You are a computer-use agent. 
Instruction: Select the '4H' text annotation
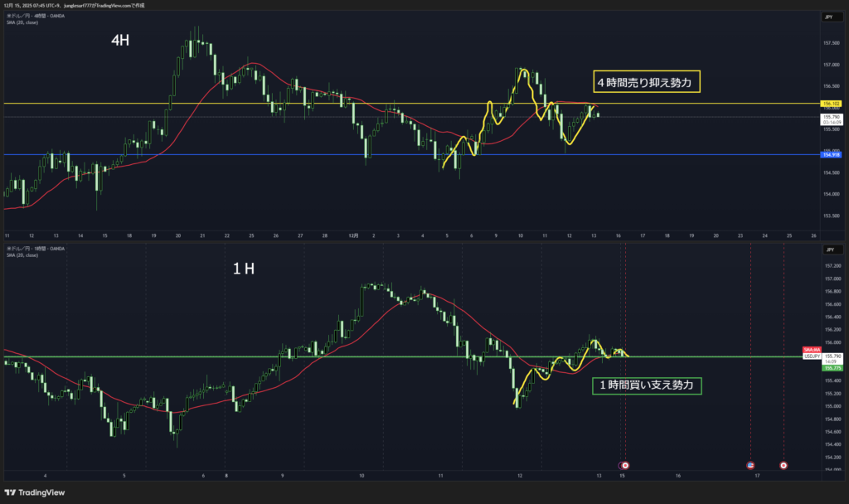coord(121,40)
